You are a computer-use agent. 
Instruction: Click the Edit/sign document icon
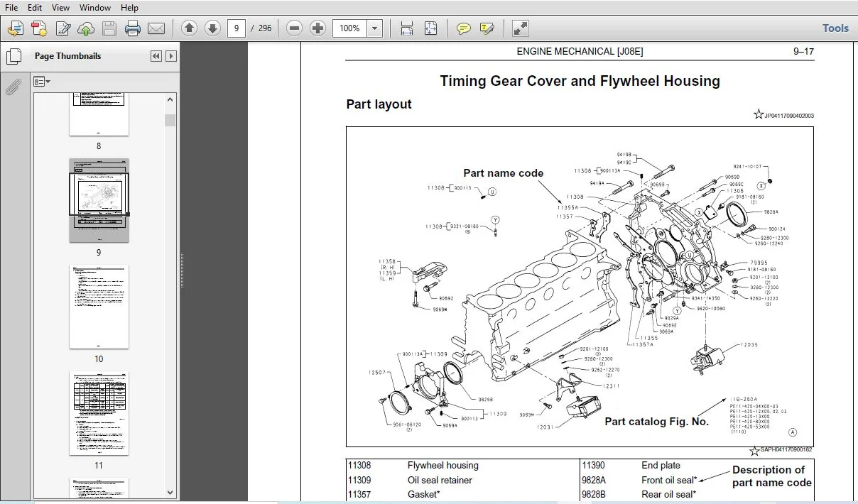(x=63, y=28)
